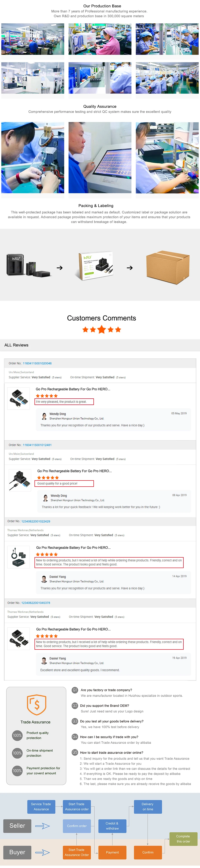Click 100% badge beside Product quality protection
The width and height of the screenshot is (200, 868).
(17, 735)
